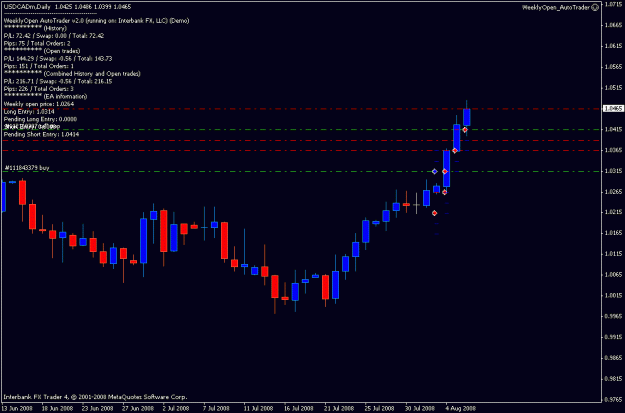
Task: Click the smiley face expert advisor icon
Action: pos(595,7)
